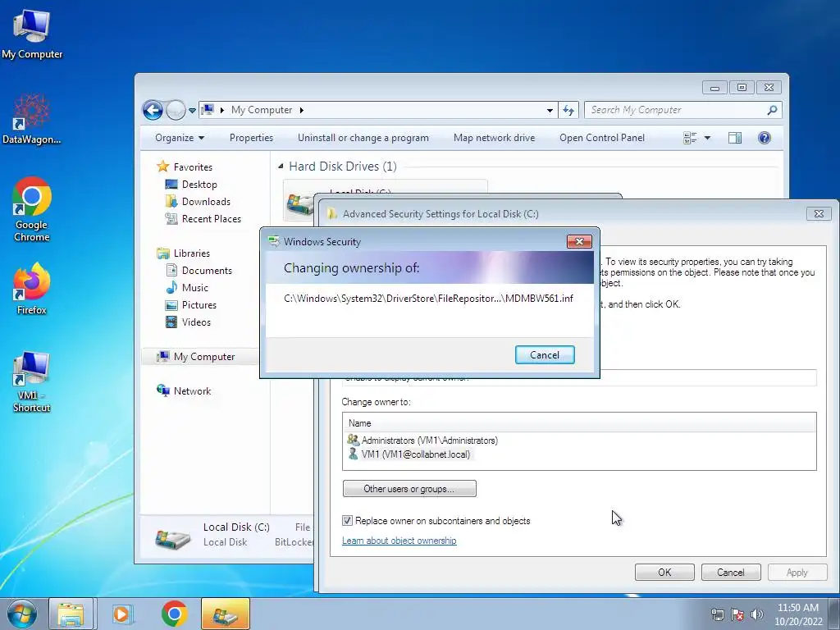Viewport: 840px width, 630px height.
Task: Open VM1 - Shortcut desktop icon
Action: tap(32, 381)
